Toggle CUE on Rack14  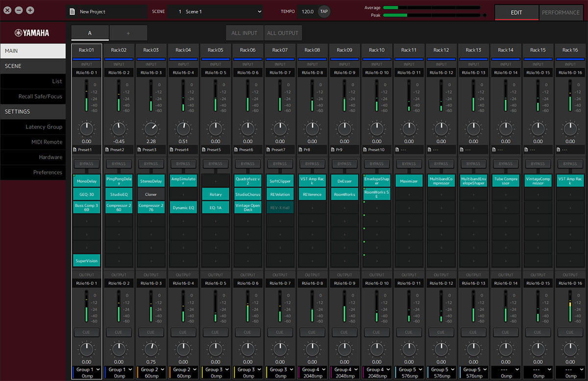[506, 332]
